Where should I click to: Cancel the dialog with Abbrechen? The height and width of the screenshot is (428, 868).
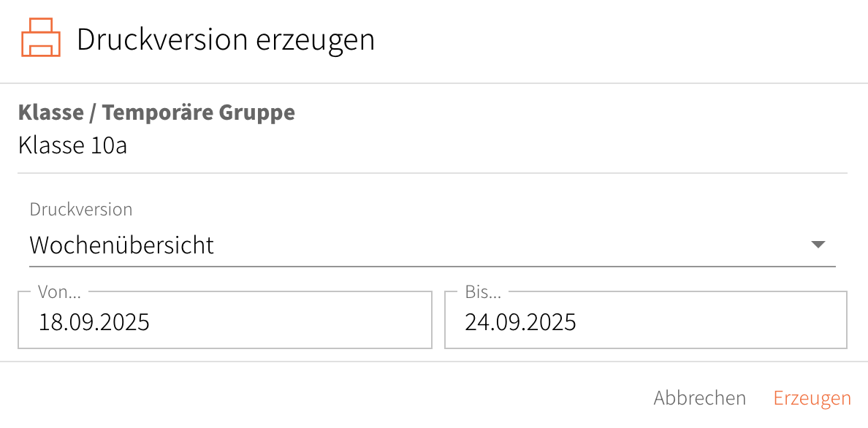pyautogui.click(x=699, y=398)
